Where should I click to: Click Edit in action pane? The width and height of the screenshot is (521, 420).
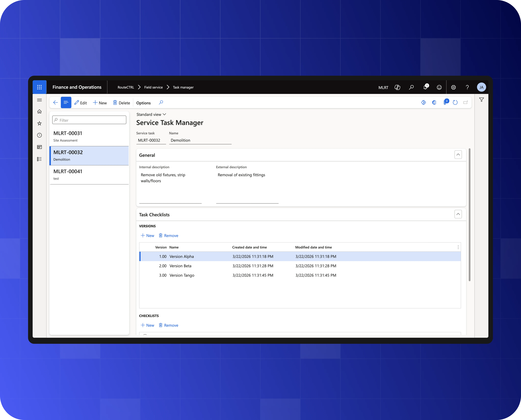coord(81,103)
